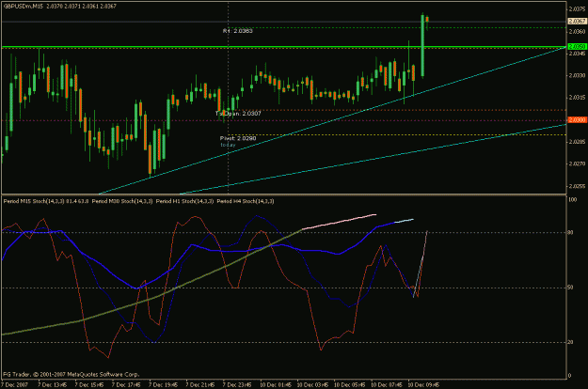Click the 2.0255 price axis label
The width and height of the screenshot is (588, 389).
tap(577, 186)
